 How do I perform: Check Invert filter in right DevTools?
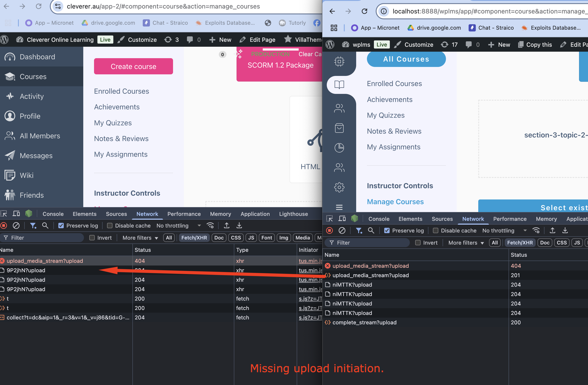click(418, 243)
